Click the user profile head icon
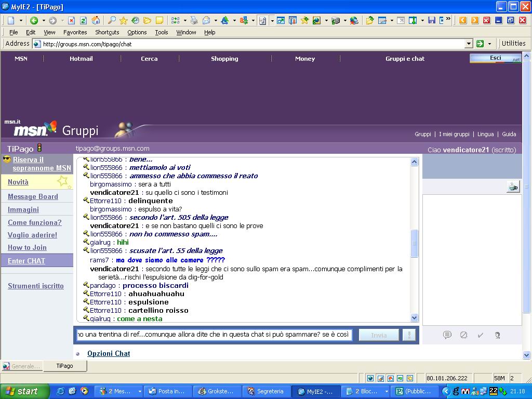This screenshot has width=532, height=399. point(497,335)
